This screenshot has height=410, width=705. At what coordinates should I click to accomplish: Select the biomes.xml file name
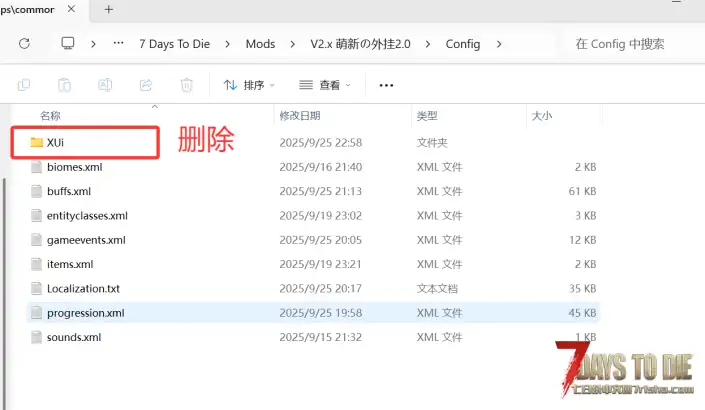[x=75, y=167]
